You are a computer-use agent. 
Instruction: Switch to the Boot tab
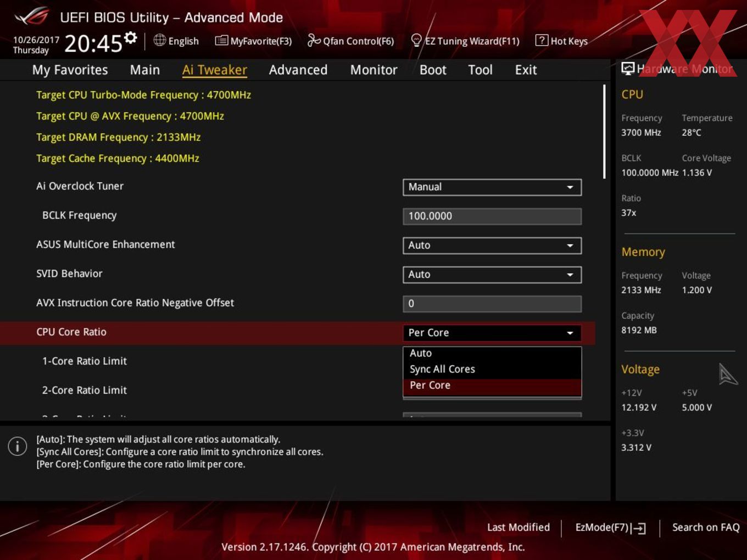[433, 70]
